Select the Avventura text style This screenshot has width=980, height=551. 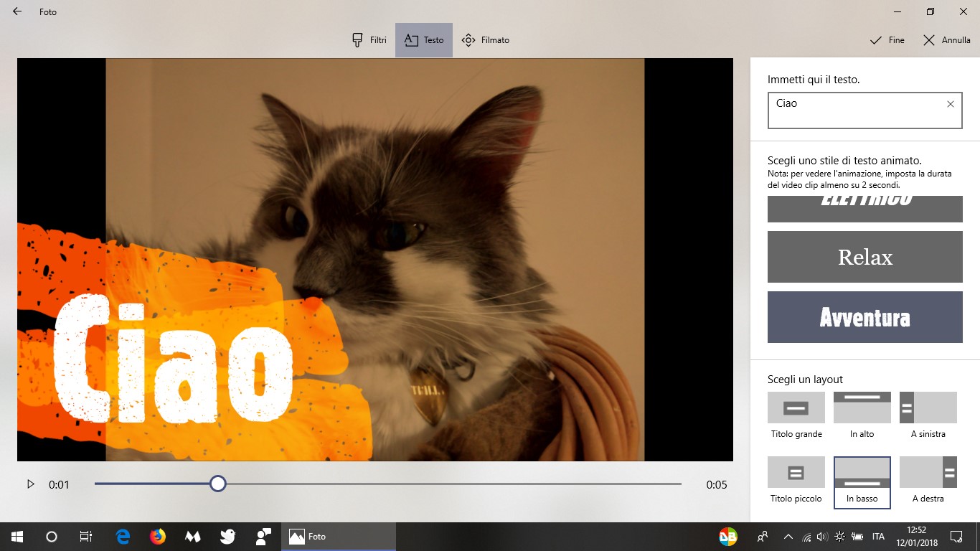(865, 317)
